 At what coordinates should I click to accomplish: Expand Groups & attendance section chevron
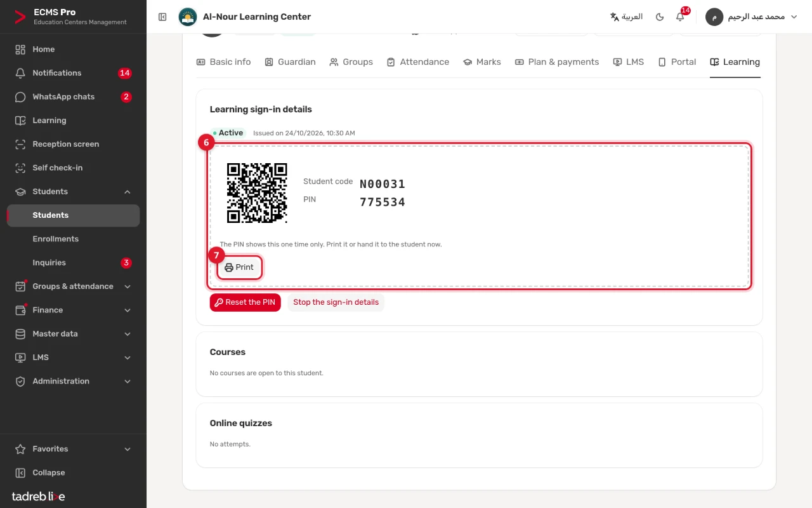tap(128, 286)
